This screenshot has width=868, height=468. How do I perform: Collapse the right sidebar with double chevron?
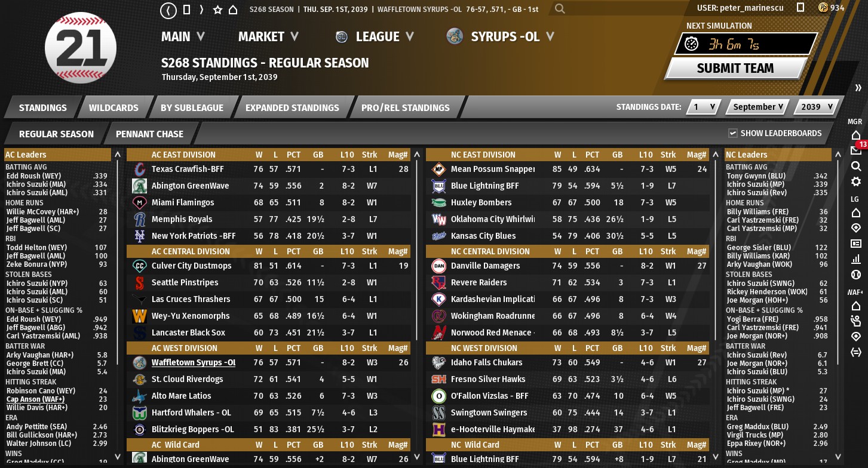(x=858, y=88)
